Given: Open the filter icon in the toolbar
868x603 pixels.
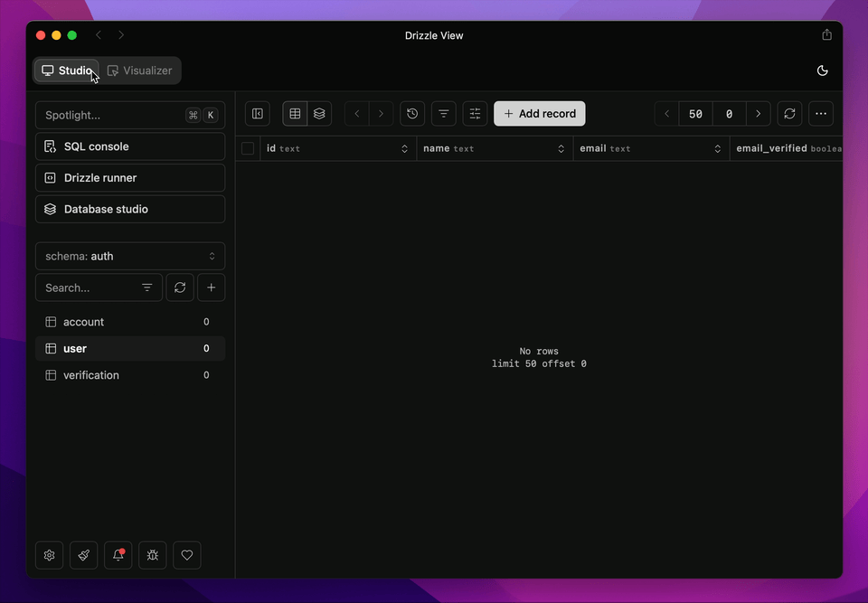Looking at the screenshot, I should pos(443,113).
